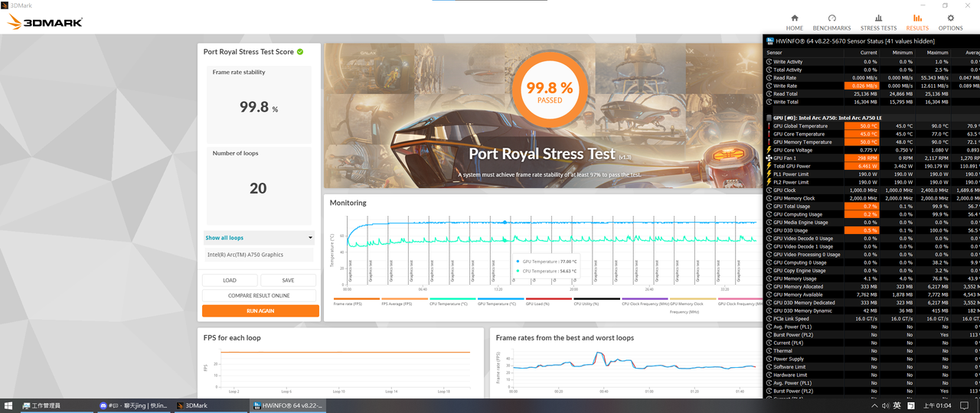Switch to HWiNFO 64 taskbar button

point(287,405)
